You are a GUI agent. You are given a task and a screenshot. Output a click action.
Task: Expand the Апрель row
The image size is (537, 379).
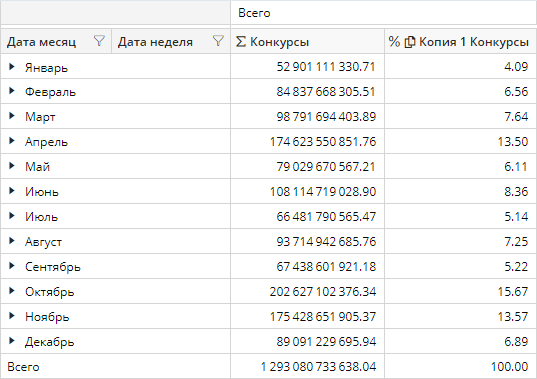(12, 141)
